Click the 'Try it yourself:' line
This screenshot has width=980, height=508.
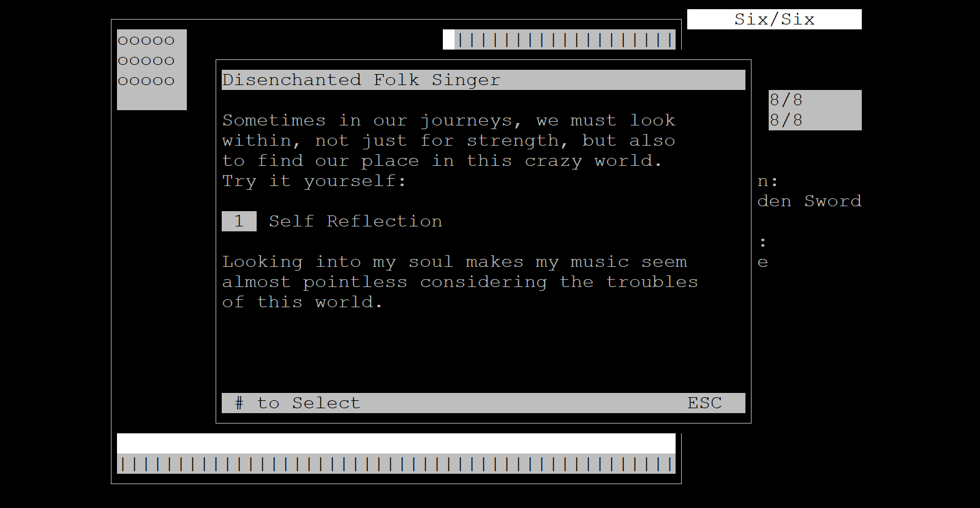(x=314, y=181)
